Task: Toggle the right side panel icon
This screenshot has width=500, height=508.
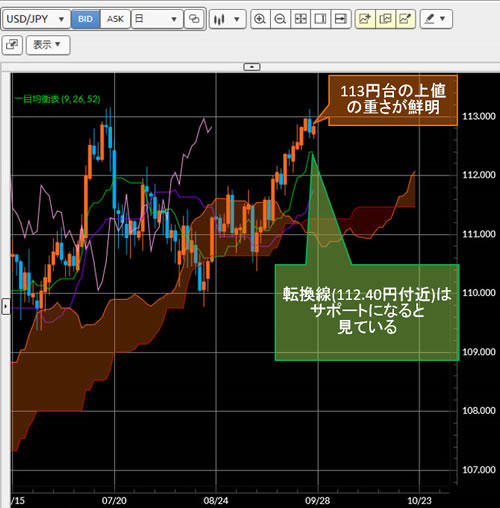Action: point(320,19)
